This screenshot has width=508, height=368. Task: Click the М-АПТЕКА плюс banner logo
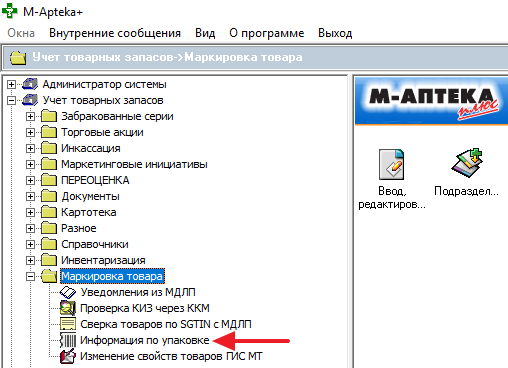(431, 101)
